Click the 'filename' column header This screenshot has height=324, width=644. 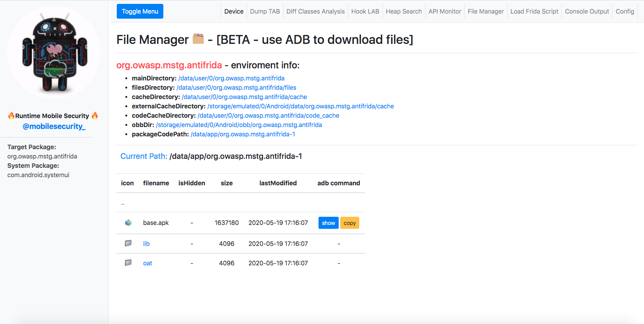[156, 183]
